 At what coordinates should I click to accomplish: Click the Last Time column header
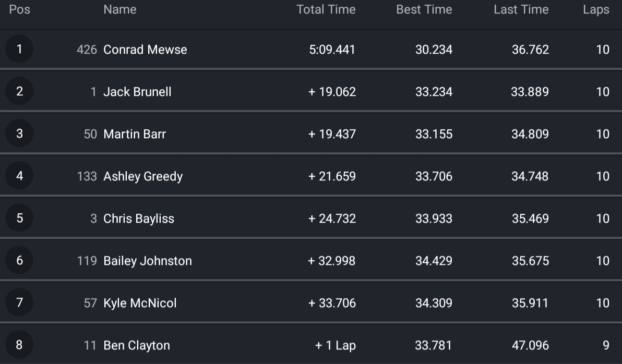(521, 10)
